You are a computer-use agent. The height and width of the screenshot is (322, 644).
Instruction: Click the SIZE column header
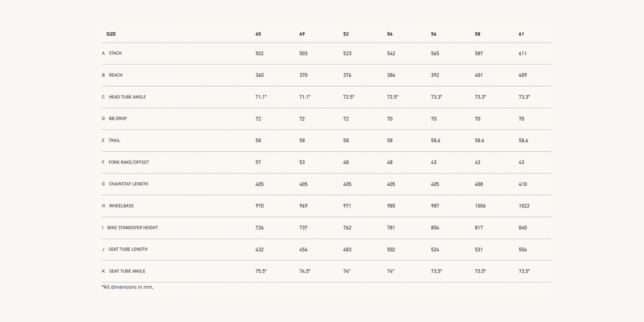111,34
